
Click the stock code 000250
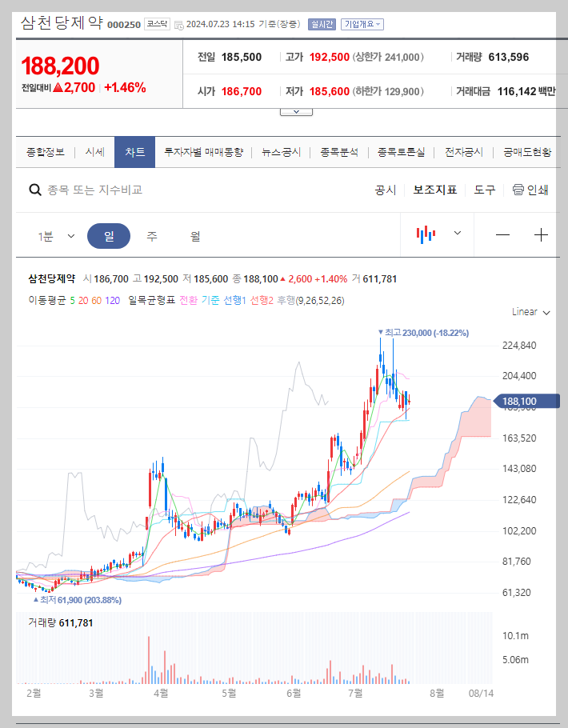tap(124, 25)
